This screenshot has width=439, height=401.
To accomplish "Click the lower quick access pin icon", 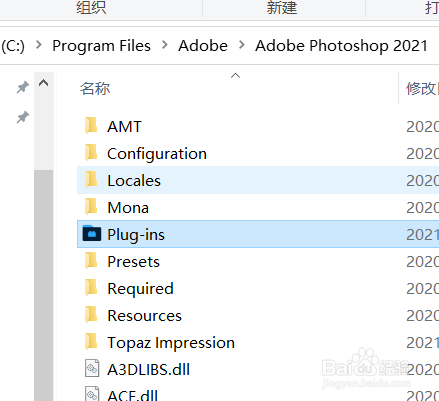I will tap(23, 117).
